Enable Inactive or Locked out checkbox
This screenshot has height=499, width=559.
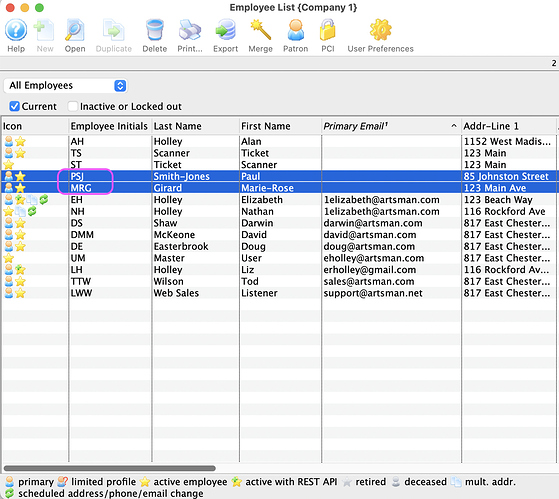73,106
